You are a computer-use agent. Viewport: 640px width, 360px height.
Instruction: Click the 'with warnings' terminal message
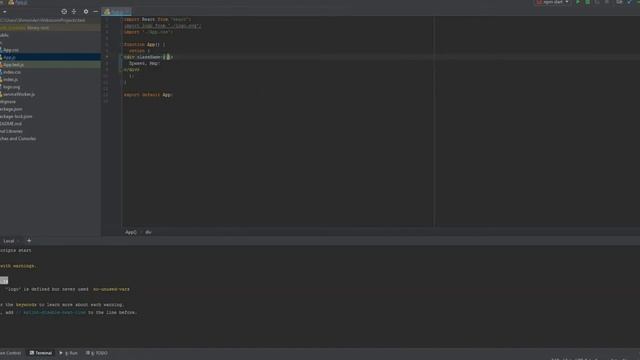pyautogui.click(x=19, y=266)
